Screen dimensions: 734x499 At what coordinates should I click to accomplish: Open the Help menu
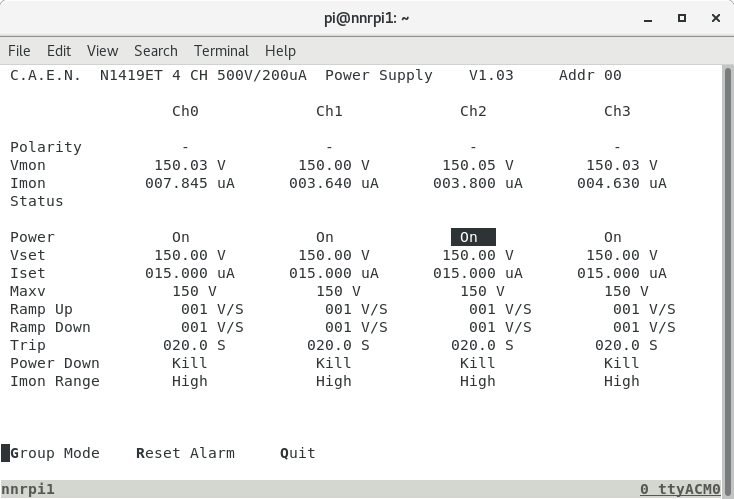point(280,51)
